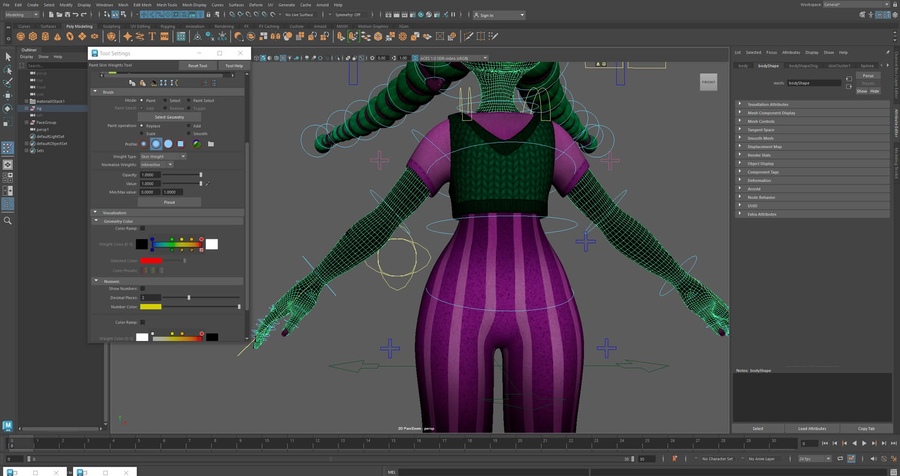900x476 pixels.
Task: Click the FRONT view cube in viewport
Action: [708, 82]
